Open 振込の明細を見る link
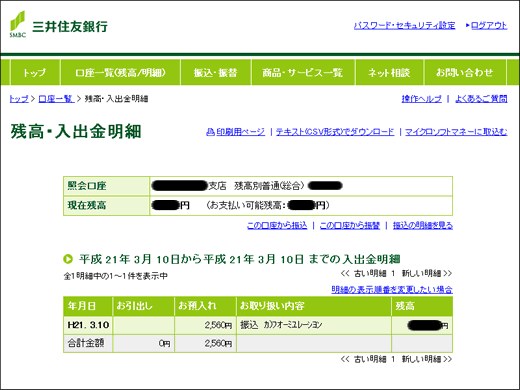Image resolution: width=520 pixels, height=390 pixels. click(x=423, y=226)
